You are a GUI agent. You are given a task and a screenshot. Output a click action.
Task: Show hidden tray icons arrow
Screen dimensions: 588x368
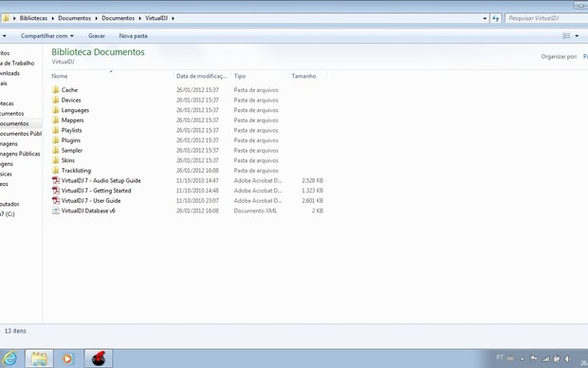pyautogui.click(x=522, y=359)
